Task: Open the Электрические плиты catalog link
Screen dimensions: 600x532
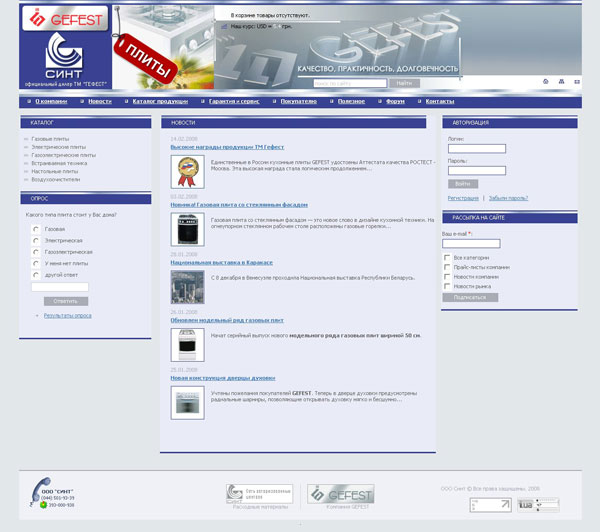Action: (59, 147)
